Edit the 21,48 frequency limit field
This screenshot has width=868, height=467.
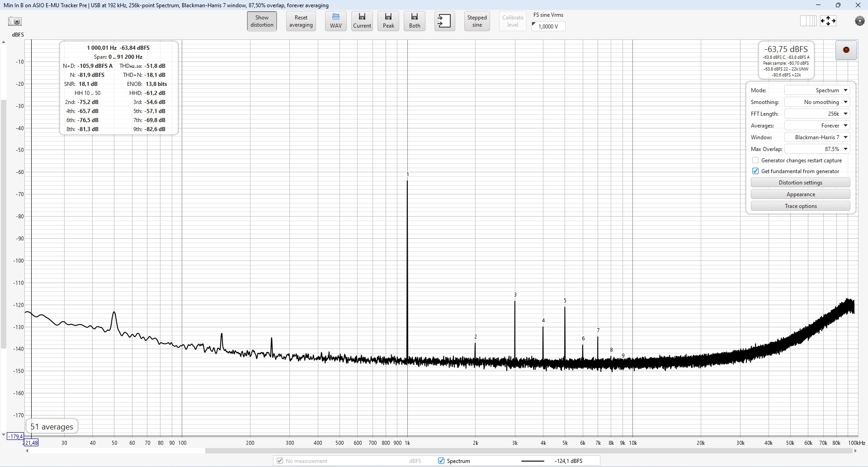coord(31,443)
